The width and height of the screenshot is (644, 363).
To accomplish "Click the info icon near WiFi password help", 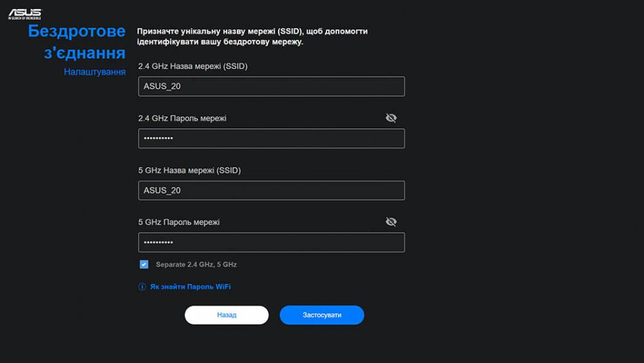I will tap(142, 287).
